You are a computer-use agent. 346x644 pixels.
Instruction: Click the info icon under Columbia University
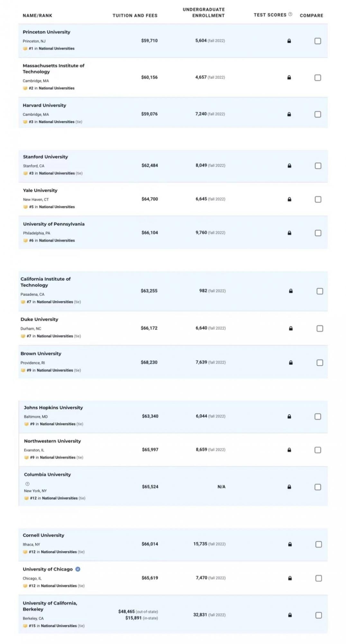(x=27, y=484)
